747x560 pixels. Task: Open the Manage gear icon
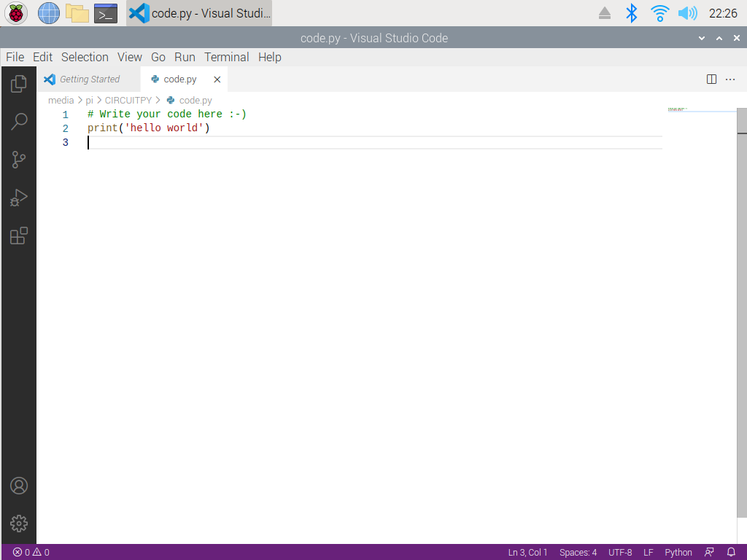point(18,524)
